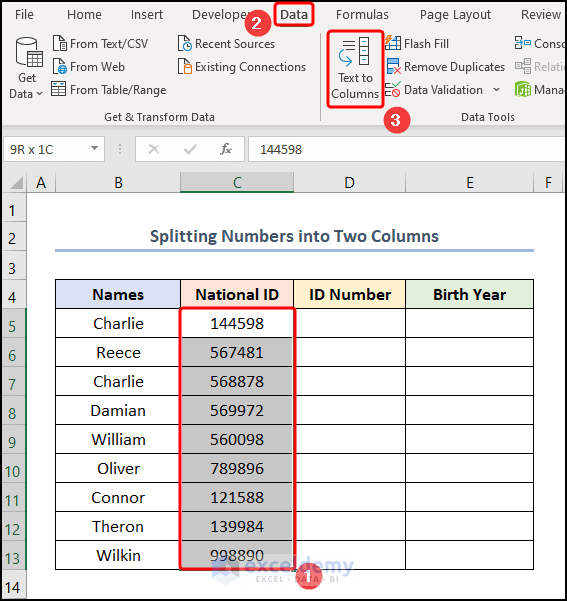Click the formula bar Cancel icon
This screenshot has height=601, width=567.
point(154,149)
